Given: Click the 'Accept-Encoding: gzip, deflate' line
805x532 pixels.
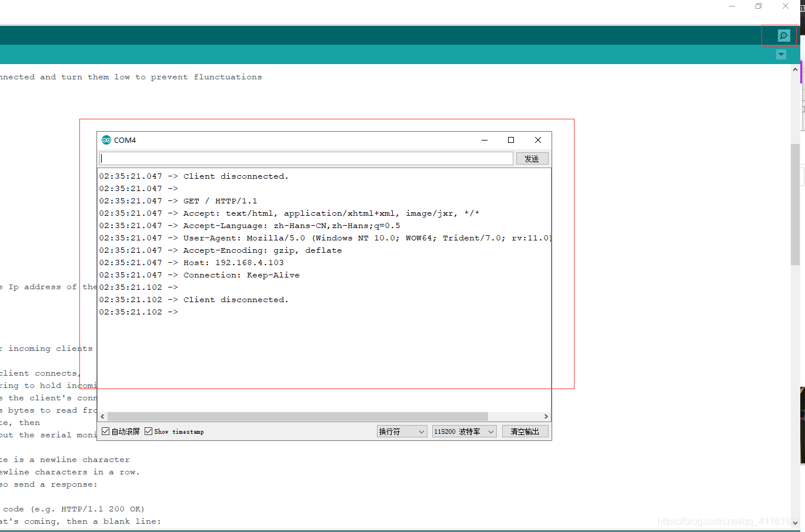Looking at the screenshot, I should coord(221,250).
